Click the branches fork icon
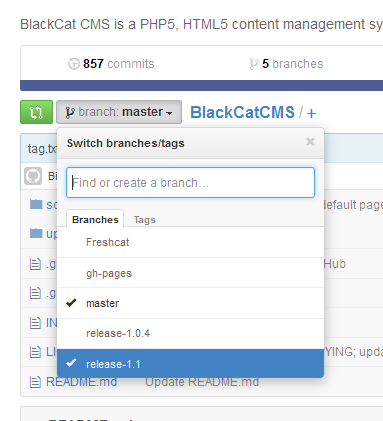Screen dimensions: 383x421 [254, 64]
